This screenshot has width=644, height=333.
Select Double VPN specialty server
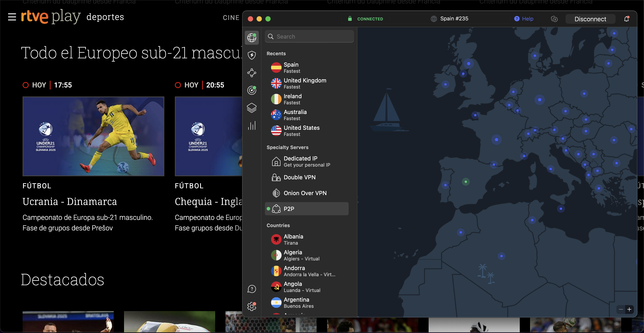click(x=307, y=177)
